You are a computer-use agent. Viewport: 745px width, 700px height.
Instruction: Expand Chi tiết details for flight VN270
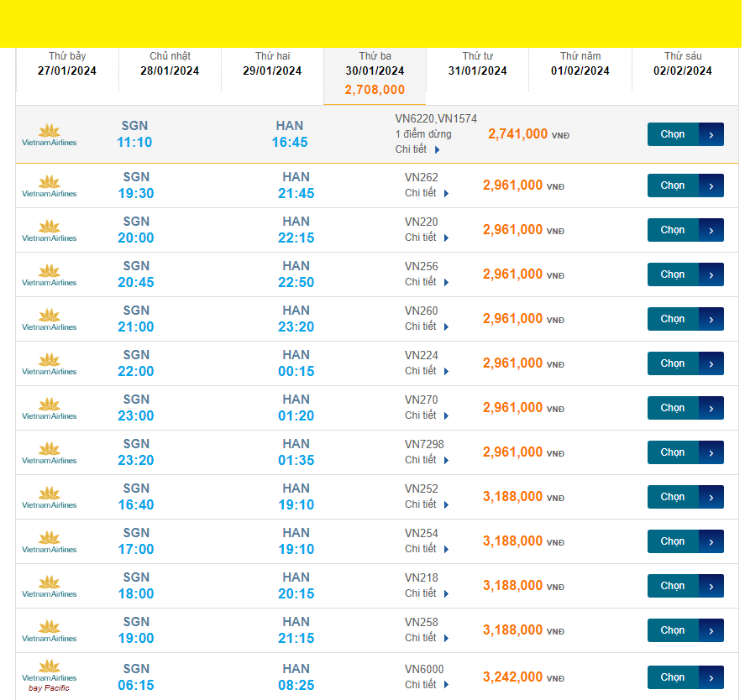point(427,415)
